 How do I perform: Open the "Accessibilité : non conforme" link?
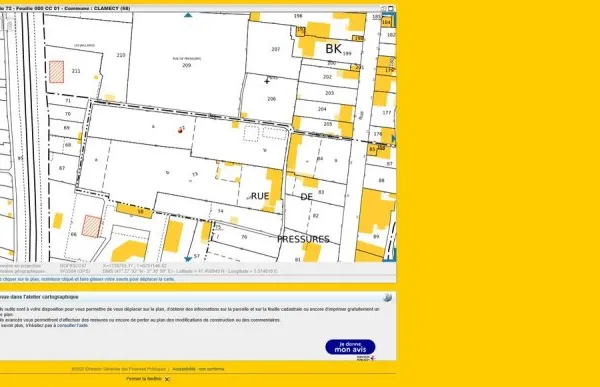tap(198, 369)
